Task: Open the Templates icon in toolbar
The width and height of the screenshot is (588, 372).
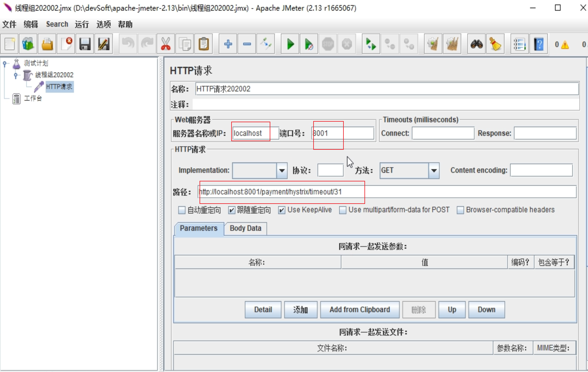Action: pos(28,44)
